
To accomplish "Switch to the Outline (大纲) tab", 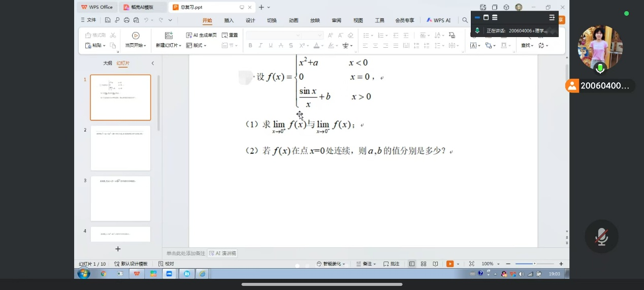I will (x=108, y=63).
